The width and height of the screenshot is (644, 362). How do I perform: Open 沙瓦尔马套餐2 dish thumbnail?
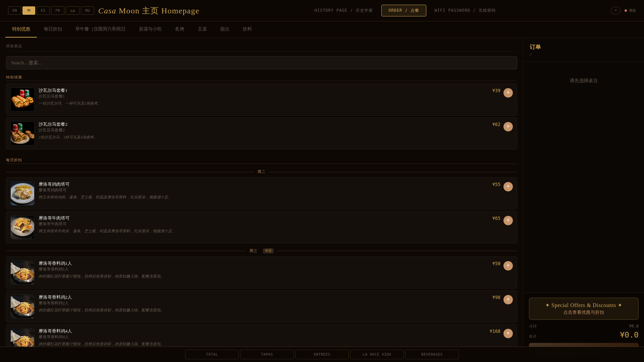click(22, 133)
